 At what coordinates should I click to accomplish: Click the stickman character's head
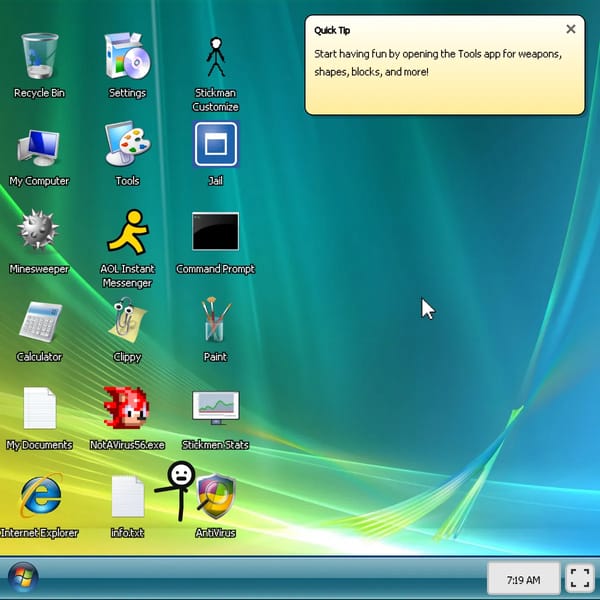[181, 475]
